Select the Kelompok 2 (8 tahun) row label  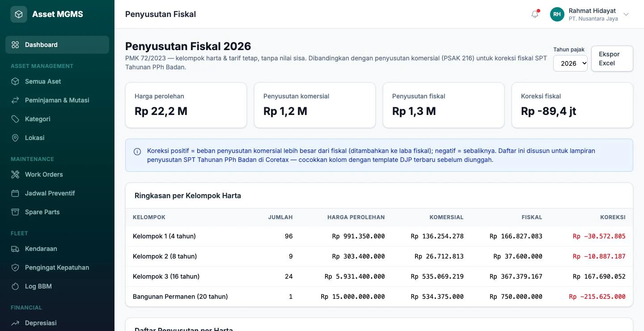click(165, 256)
